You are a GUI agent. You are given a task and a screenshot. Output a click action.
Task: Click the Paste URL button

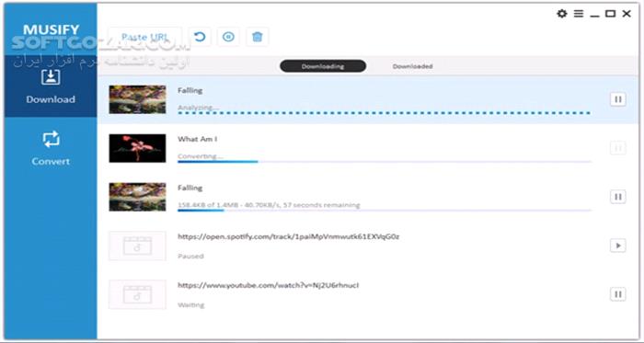(145, 38)
